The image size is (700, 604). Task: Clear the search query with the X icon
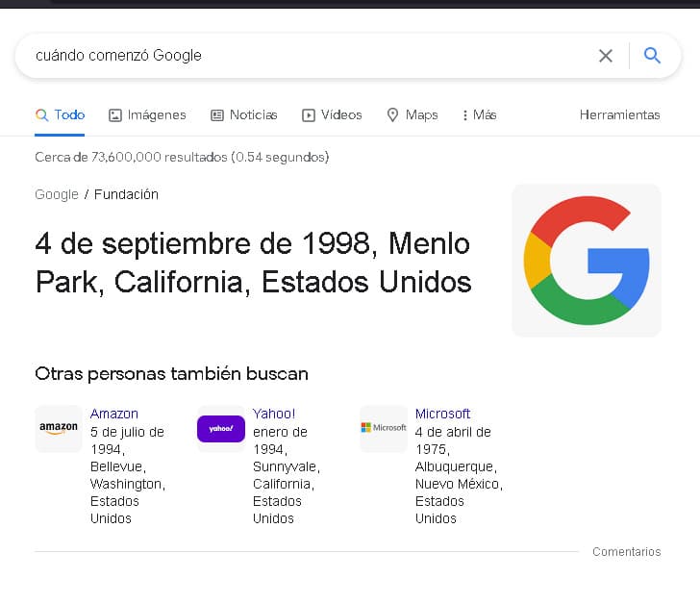pyautogui.click(x=606, y=56)
